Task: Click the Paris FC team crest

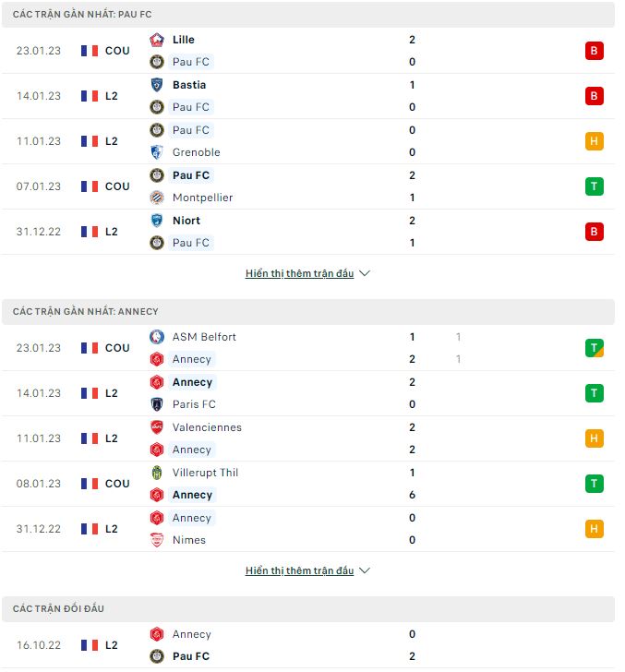Action: 157,404
